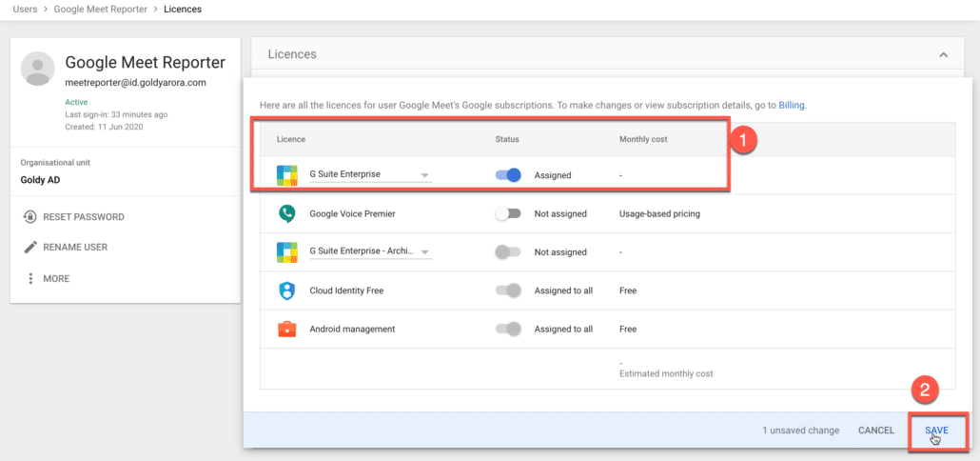Click the G Suite Enterprise Archived licence icon
Screen dimensions: 980x461
(287, 252)
